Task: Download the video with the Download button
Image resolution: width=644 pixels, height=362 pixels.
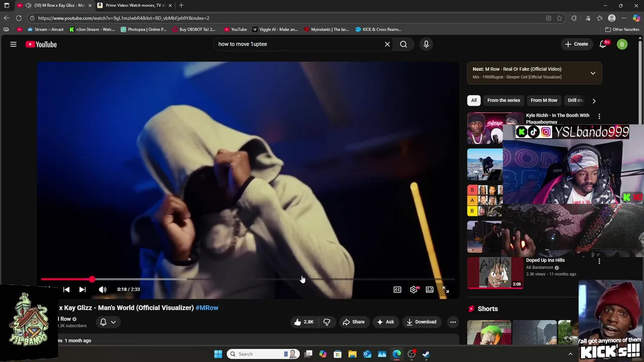Action: (422, 322)
